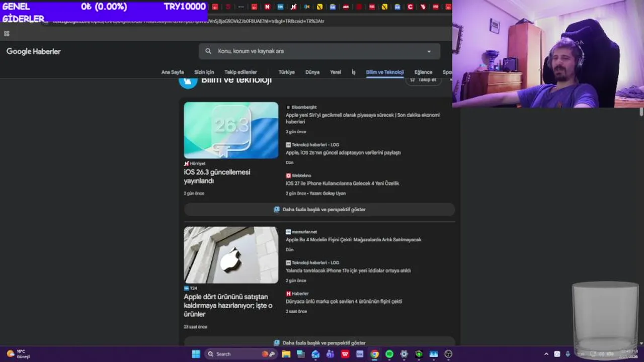Open the Outlook mail taskbar icon
The image size is (644, 362).
click(315, 354)
